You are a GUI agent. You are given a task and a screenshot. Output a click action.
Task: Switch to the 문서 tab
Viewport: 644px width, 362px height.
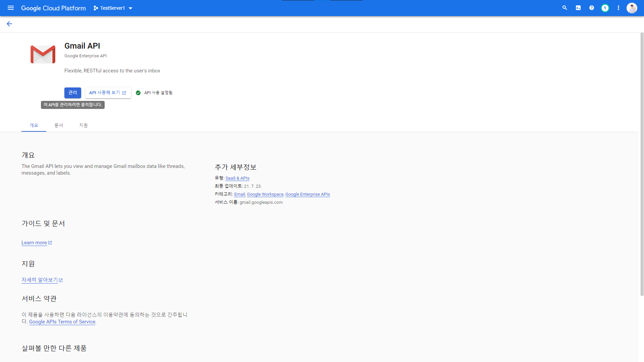[59, 125]
